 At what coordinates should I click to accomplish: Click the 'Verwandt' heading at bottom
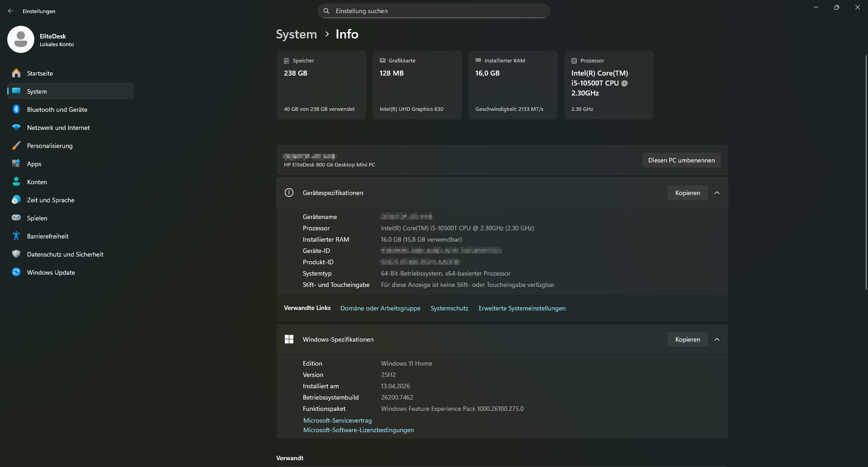coord(290,458)
